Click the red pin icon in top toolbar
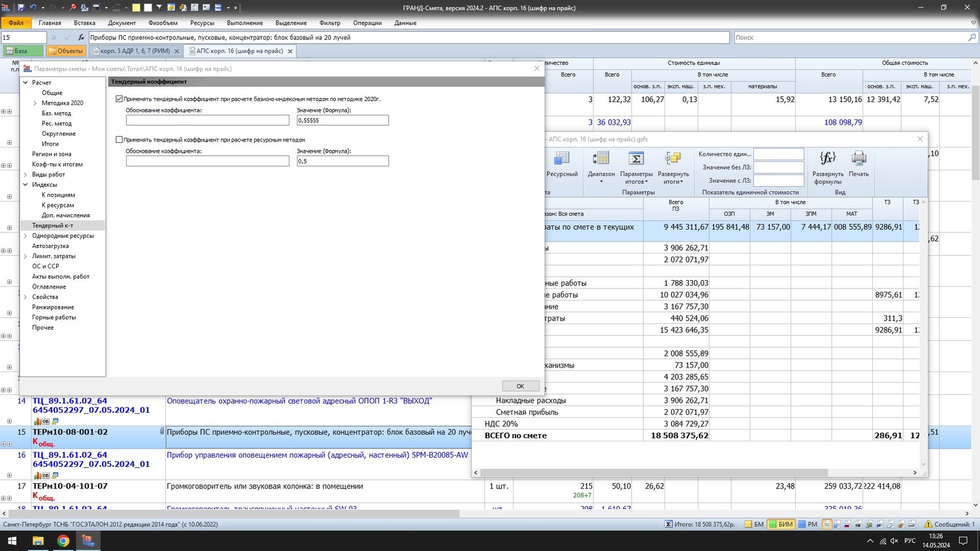The height and width of the screenshot is (551, 980). click(x=73, y=8)
